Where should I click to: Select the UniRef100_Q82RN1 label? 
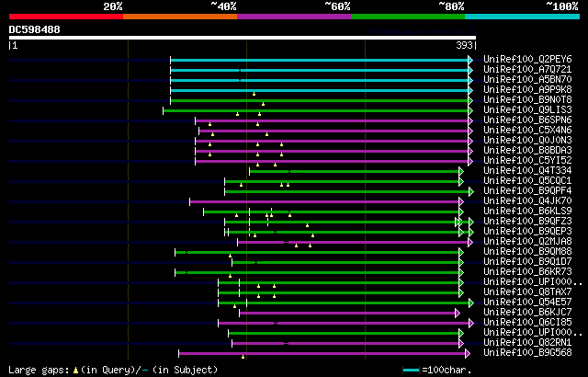click(527, 343)
